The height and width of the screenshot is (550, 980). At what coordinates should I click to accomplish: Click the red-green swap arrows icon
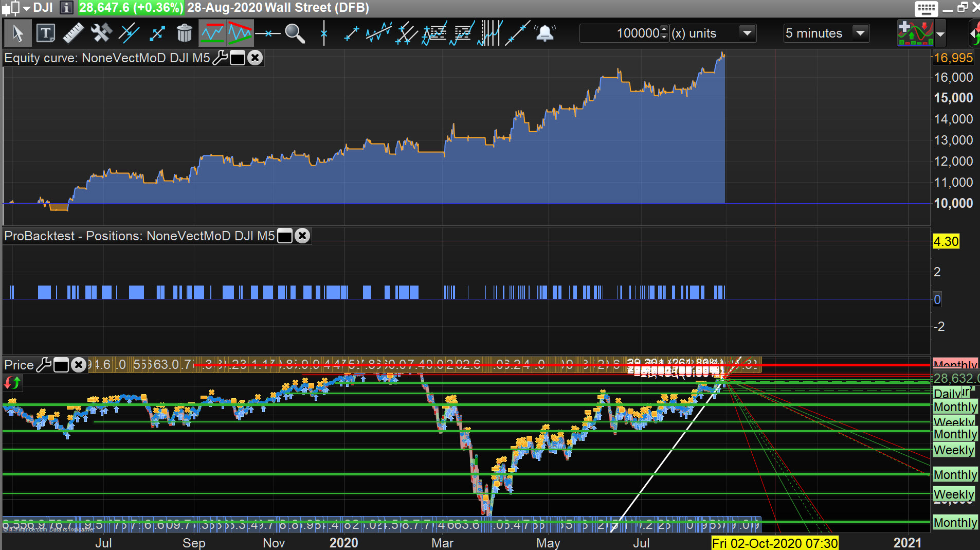point(12,383)
